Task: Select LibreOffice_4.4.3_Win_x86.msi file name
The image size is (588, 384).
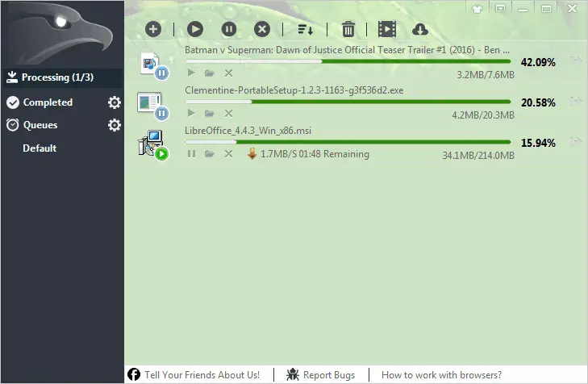Action: [x=248, y=131]
